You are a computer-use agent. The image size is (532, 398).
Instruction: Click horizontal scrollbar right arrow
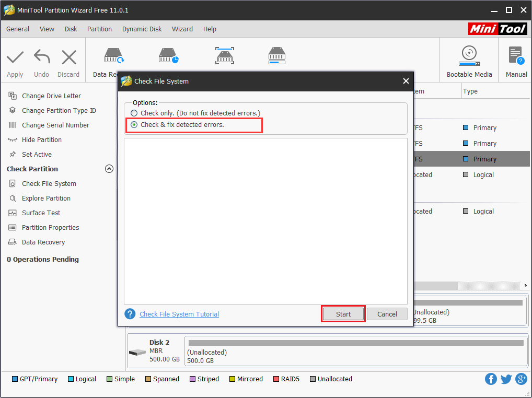526,286
